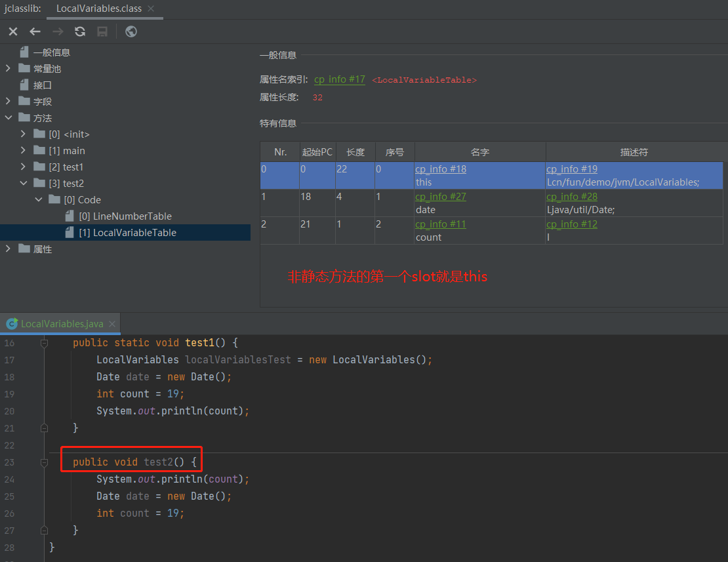Collapse the [3] test2 method node
Viewport: 728px width, 562px height.
pos(23,183)
